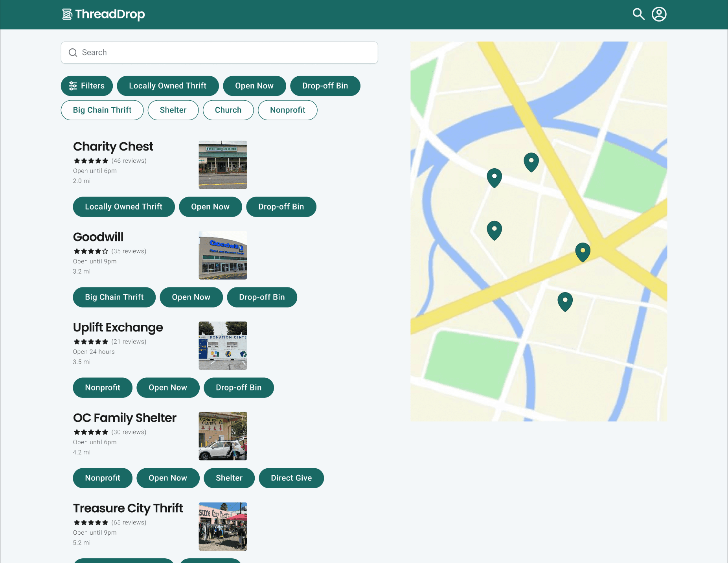The width and height of the screenshot is (728, 563).
Task: Open the Uplift Exchange listing title
Action: click(118, 327)
